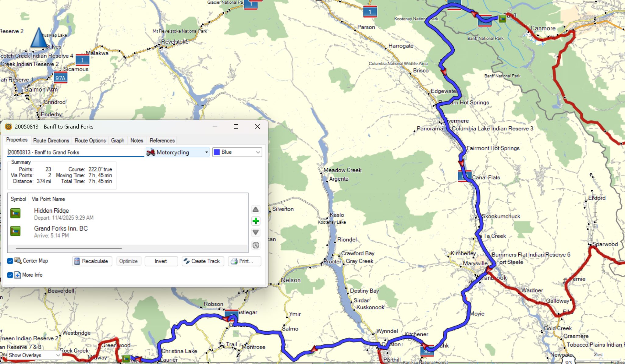Click the move via point up arrow
The height and width of the screenshot is (364, 625).
point(256,209)
